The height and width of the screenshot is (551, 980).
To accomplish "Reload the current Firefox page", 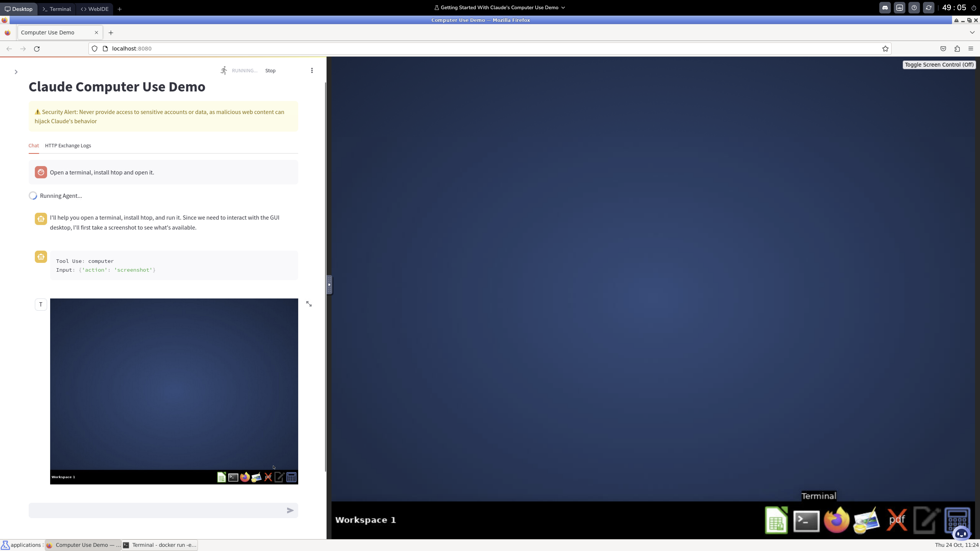I will (37, 49).
